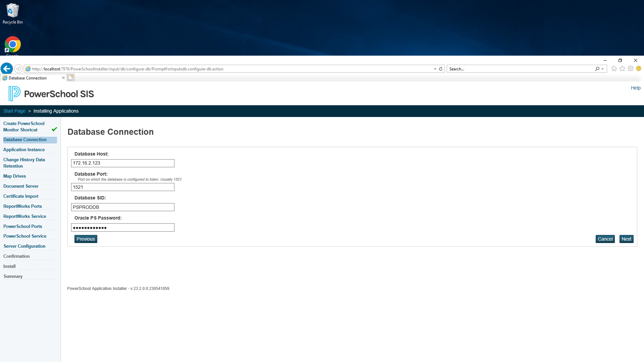Open the Favorites star icon
644x362 pixels.
click(623, 69)
